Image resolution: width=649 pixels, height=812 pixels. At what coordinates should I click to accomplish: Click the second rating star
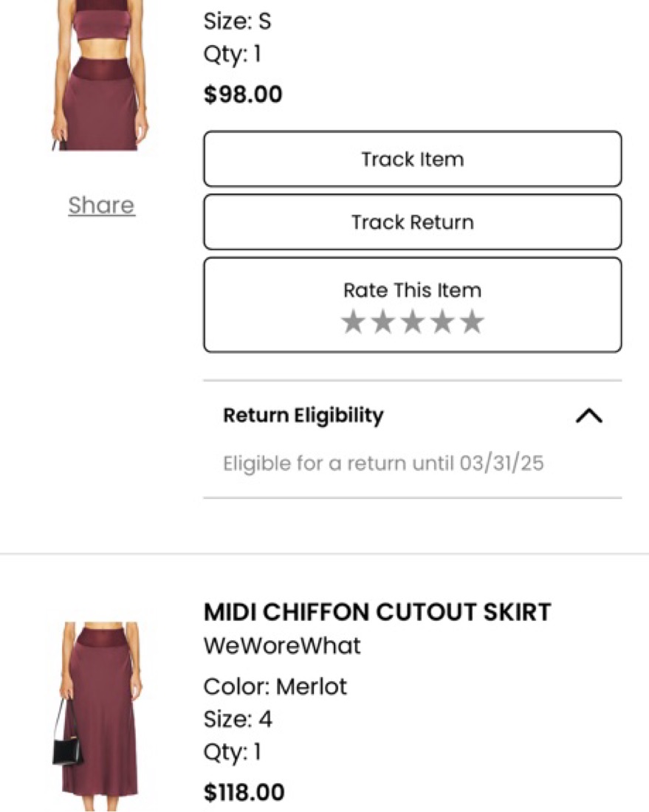(x=382, y=323)
